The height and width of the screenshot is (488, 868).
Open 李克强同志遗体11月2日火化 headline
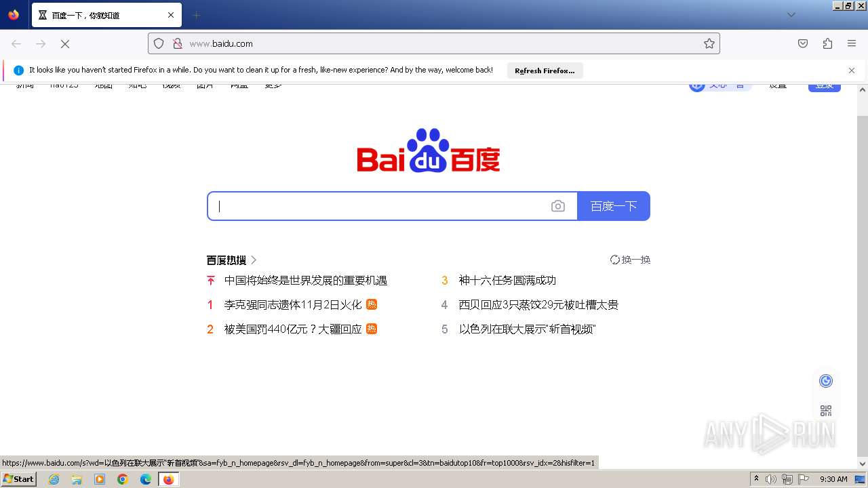(x=293, y=305)
